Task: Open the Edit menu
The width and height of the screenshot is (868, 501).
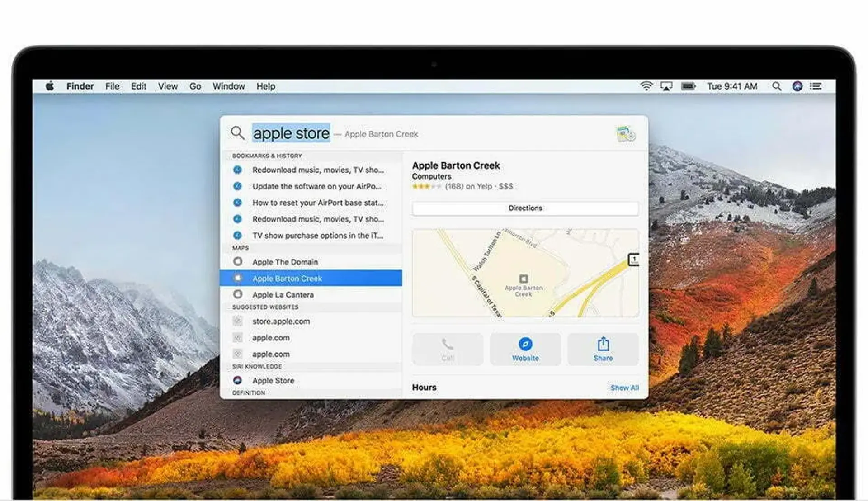Action: pos(139,86)
